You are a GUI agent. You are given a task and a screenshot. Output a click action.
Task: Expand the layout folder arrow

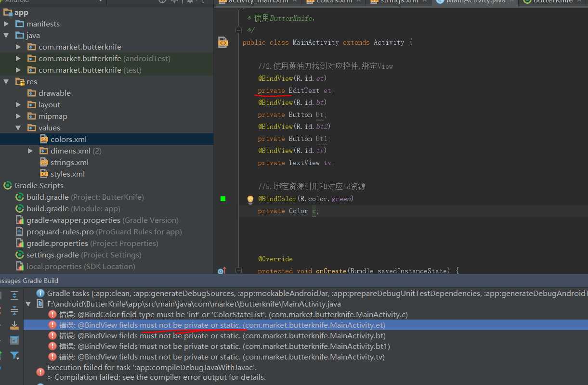tap(18, 104)
